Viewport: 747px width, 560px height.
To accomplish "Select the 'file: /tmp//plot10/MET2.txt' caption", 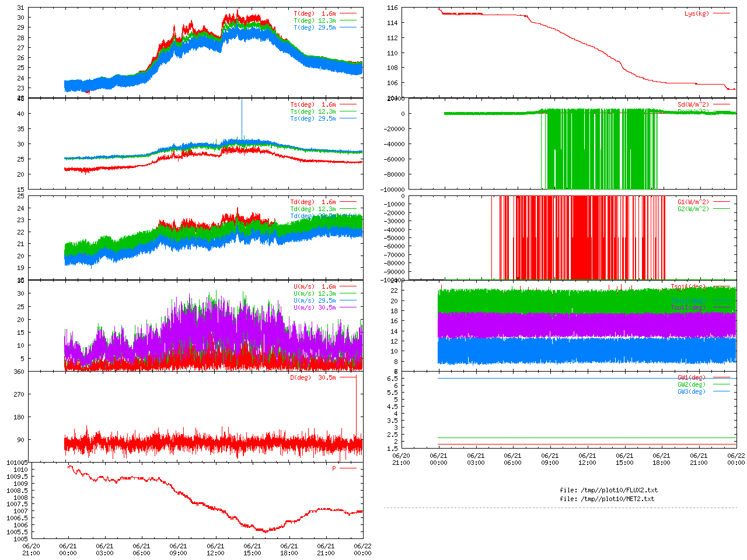I will coord(607,499).
